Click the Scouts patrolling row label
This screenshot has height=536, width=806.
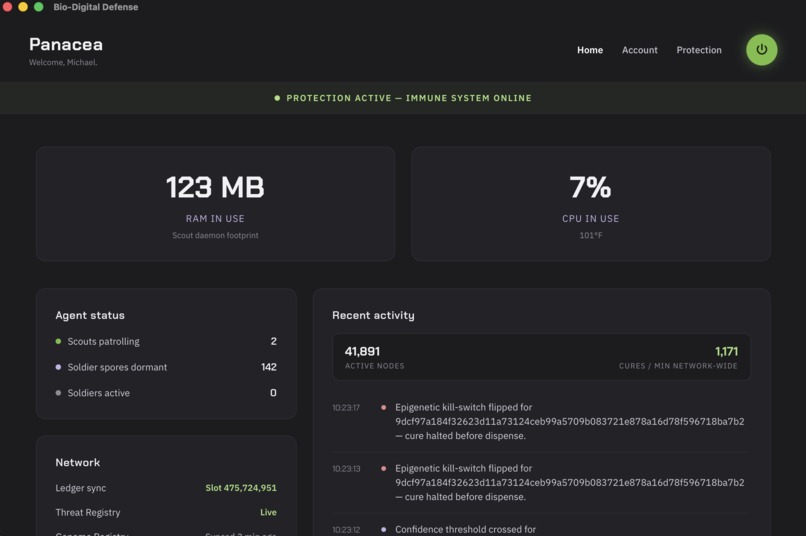103,341
